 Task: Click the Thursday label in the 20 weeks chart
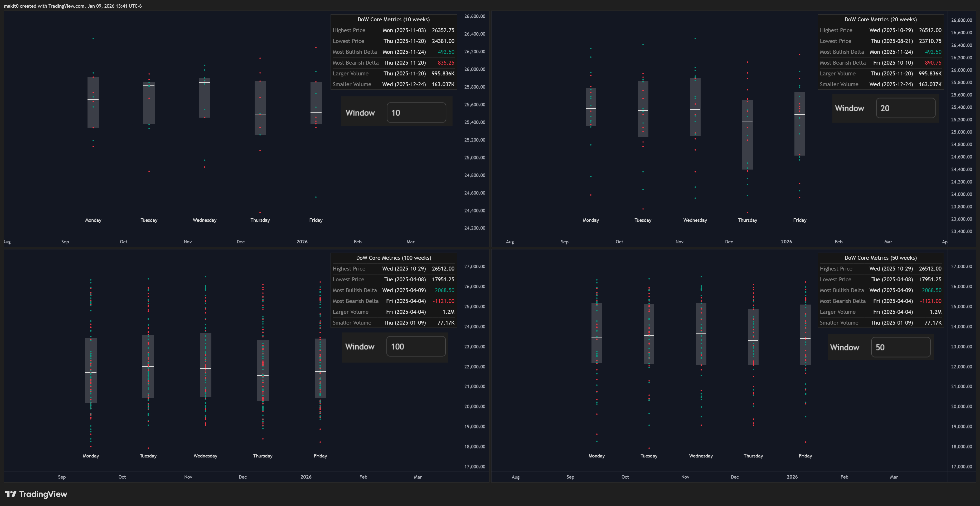[747, 220]
